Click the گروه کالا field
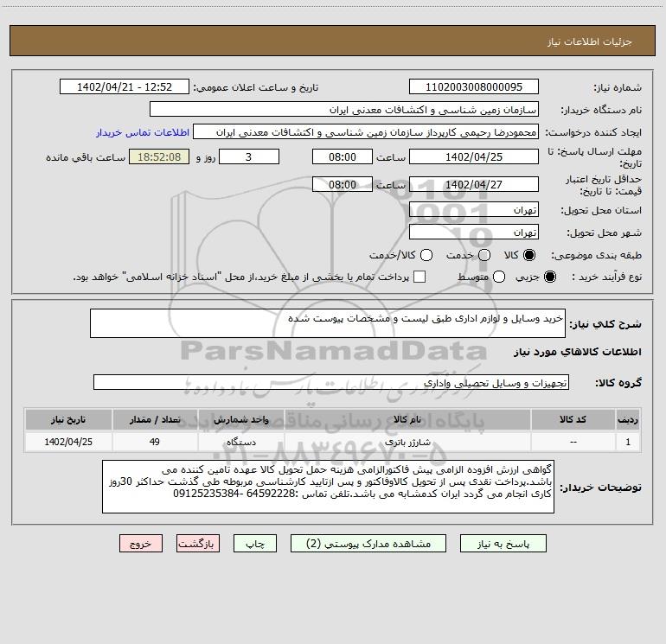This screenshot has width=666, height=644. point(331,382)
